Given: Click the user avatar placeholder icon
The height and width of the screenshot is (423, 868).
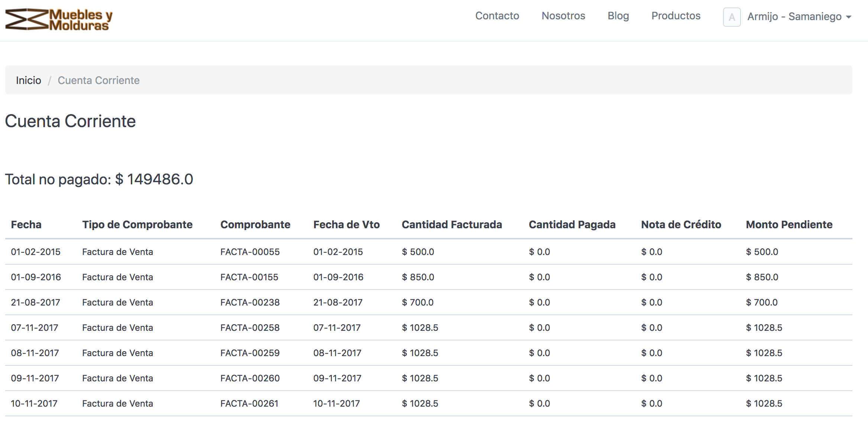Looking at the screenshot, I should 731,17.
